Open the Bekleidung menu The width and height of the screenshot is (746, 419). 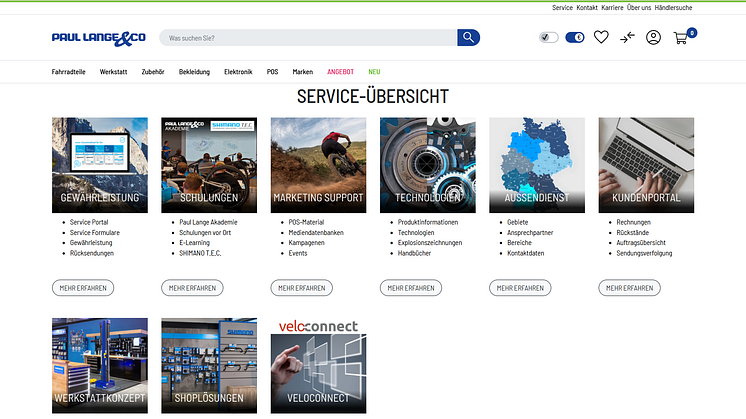pyautogui.click(x=195, y=72)
